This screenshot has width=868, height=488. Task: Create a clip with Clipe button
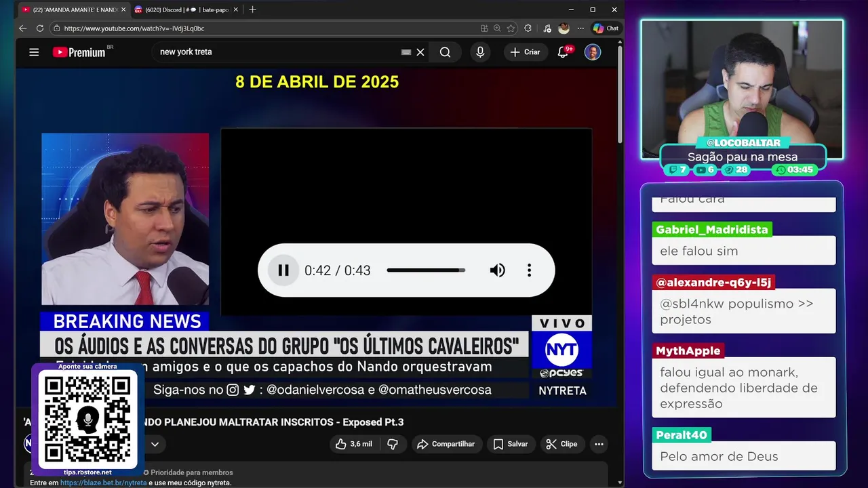tap(561, 444)
